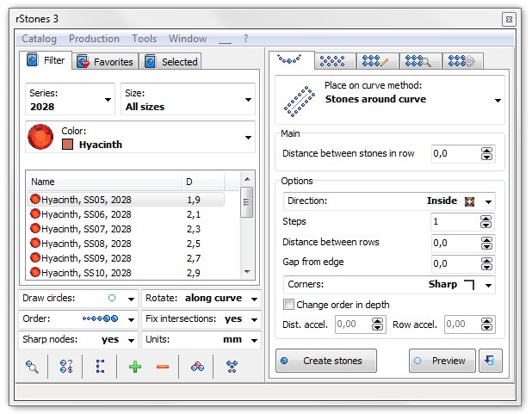Image resolution: width=532 pixels, height=414 pixels.
Task: Click the stone list scrollbar thumb
Action: pyautogui.click(x=247, y=202)
